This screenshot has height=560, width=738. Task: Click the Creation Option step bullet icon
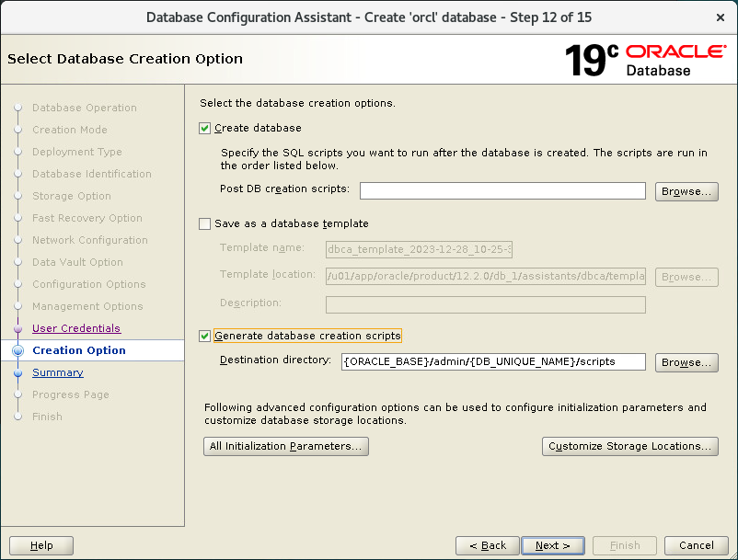point(17,350)
